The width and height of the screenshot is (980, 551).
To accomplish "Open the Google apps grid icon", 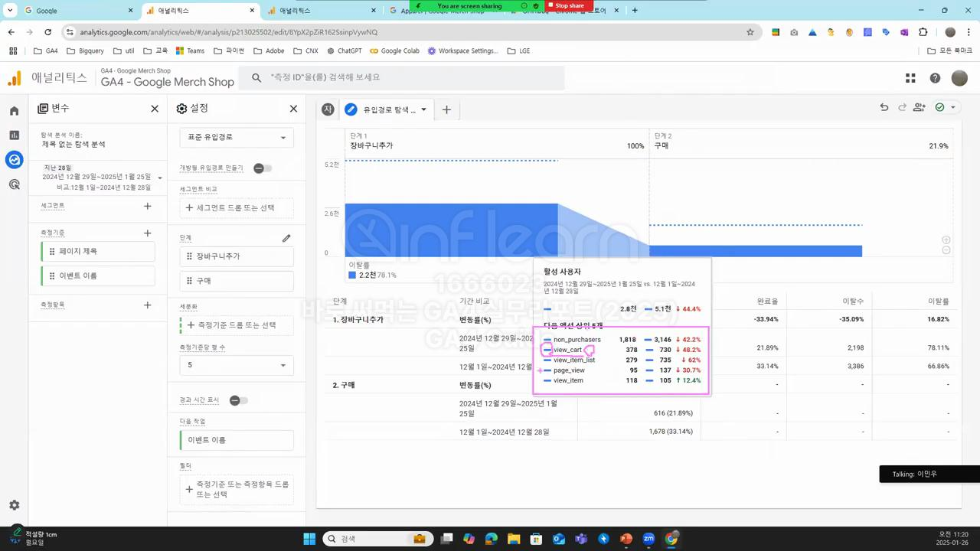I will click(x=910, y=78).
